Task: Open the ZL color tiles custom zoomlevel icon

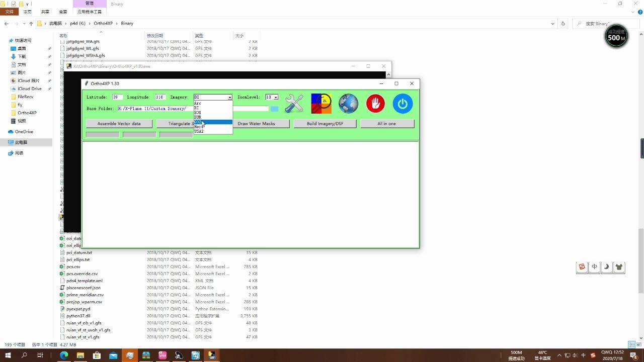Action: (x=321, y=103)
